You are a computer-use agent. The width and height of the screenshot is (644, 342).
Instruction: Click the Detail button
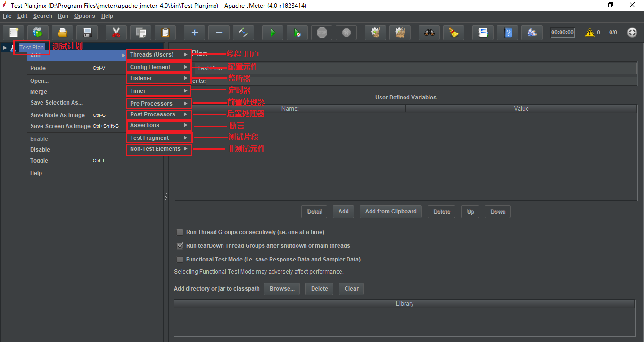(x=314, y=212)
